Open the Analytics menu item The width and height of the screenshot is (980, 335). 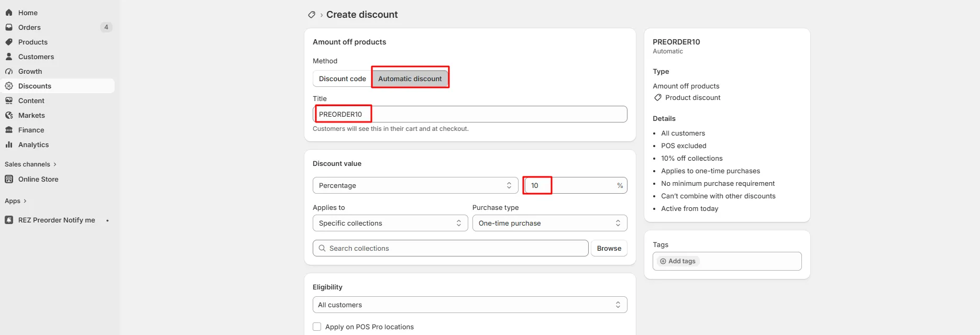[x=58, y=144]
